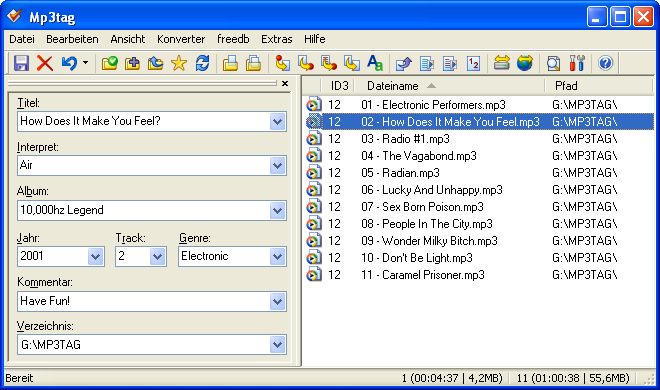Expand the Album field dropdown
This screenshot has height=390, width=660.
[277, 210]
